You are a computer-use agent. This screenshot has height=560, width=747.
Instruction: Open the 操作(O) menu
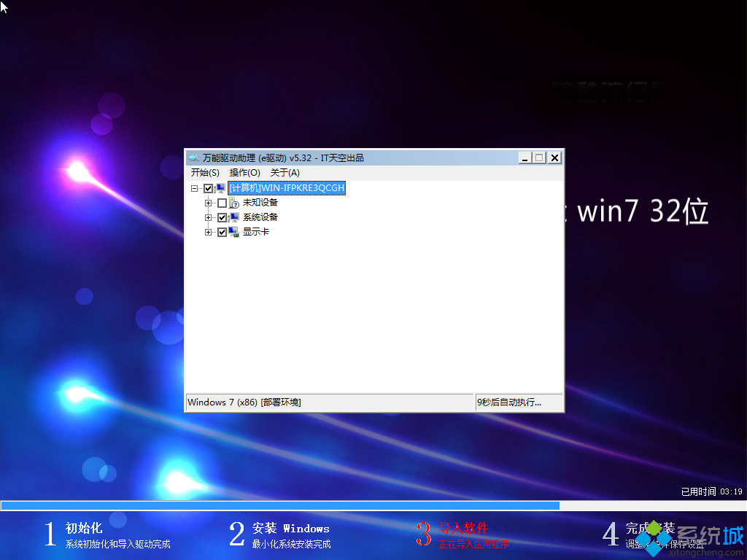click(x=247, y=173)
